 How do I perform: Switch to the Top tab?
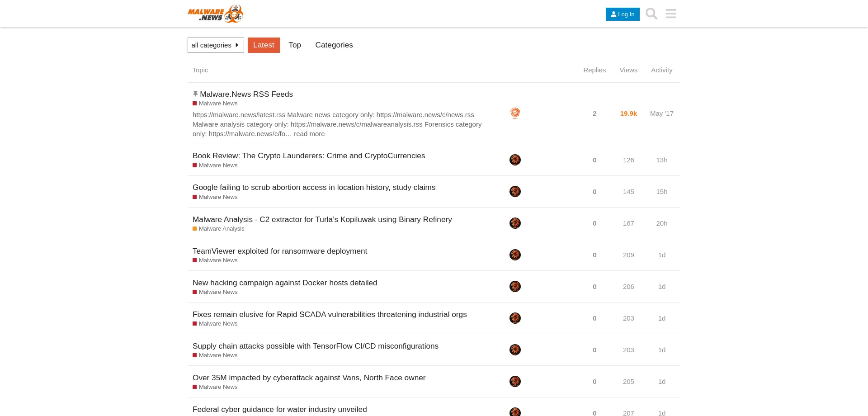coord(295,45)
